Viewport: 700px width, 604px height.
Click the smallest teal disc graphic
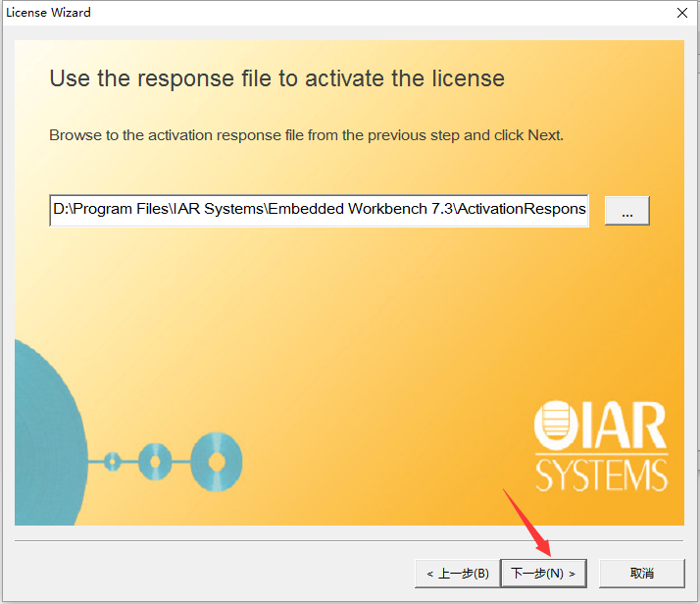[113, 462]
